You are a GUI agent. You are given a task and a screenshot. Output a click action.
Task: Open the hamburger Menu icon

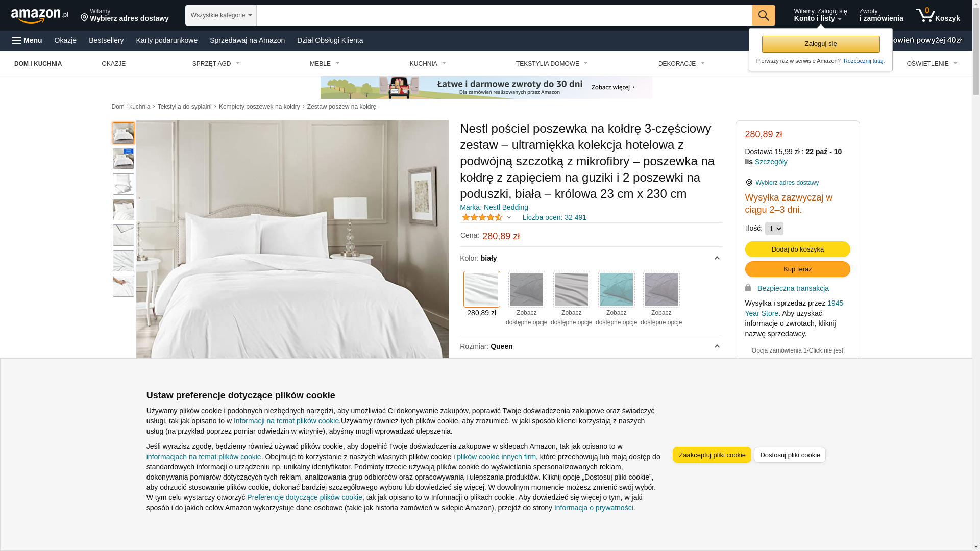[x=17, y=40]
